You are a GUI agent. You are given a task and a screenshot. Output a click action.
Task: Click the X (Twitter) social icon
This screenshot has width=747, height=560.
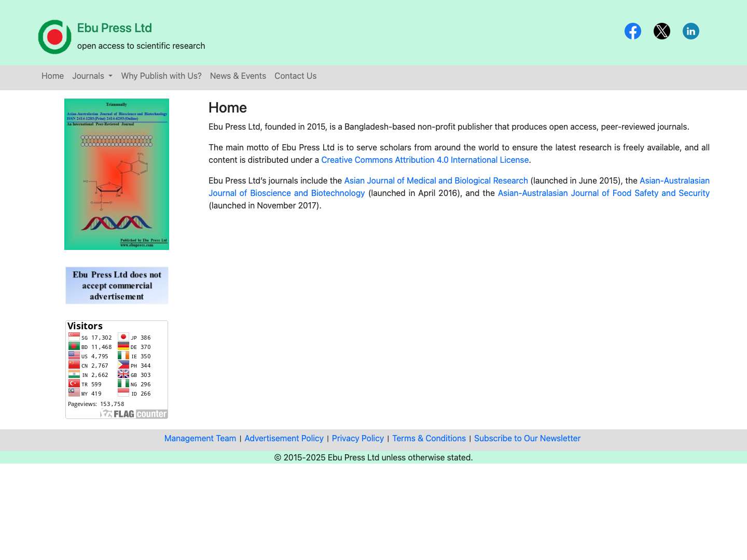coord(662,31)
